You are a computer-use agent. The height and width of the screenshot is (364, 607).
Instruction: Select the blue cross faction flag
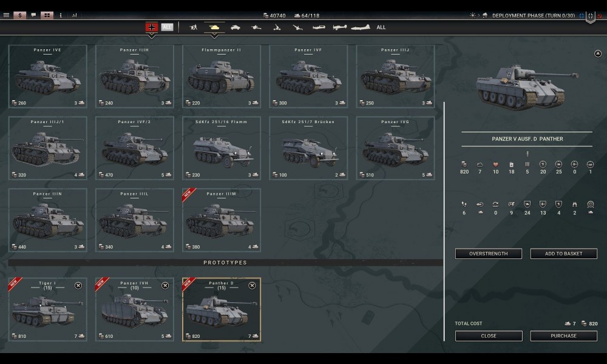pos(582,16)
